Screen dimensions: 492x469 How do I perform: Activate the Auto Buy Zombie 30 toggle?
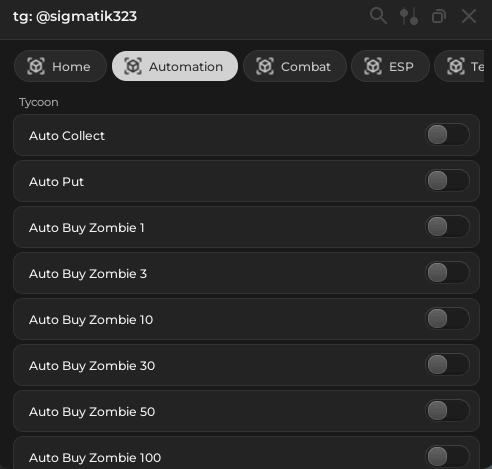(447, 365)
